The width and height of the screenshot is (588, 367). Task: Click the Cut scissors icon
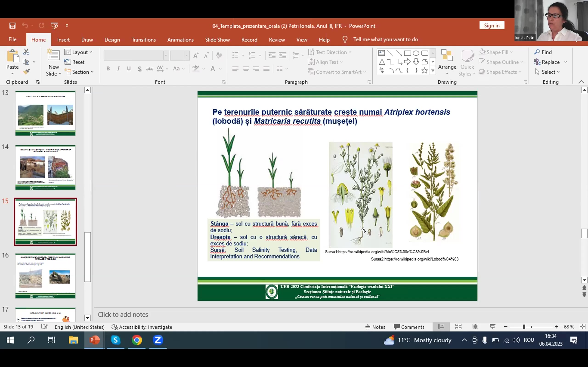[x=26, y=52]
